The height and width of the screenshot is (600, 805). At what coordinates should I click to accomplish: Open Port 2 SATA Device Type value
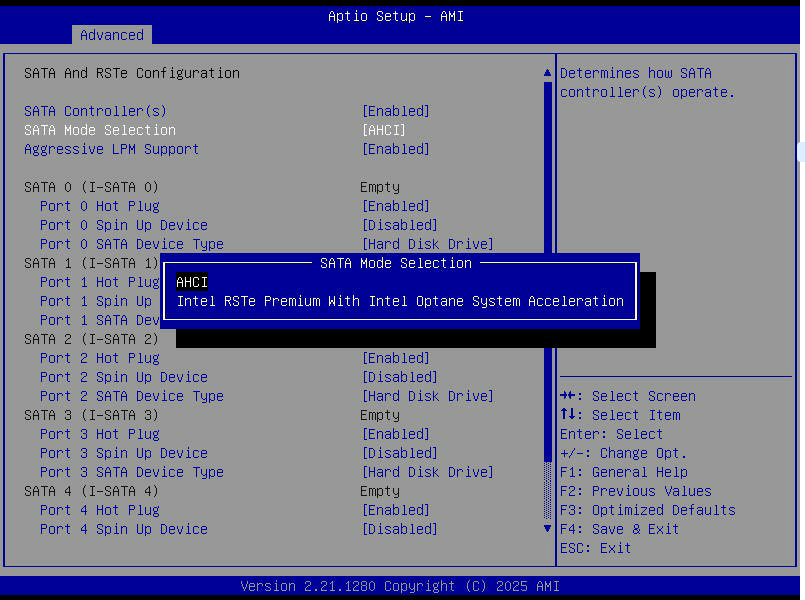pyautogui.click(x=427, y=396)
